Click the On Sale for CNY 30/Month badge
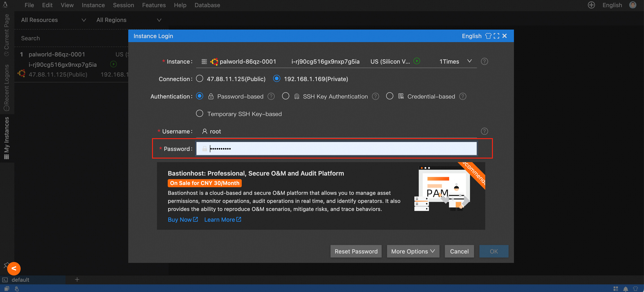 pos(205,183)
